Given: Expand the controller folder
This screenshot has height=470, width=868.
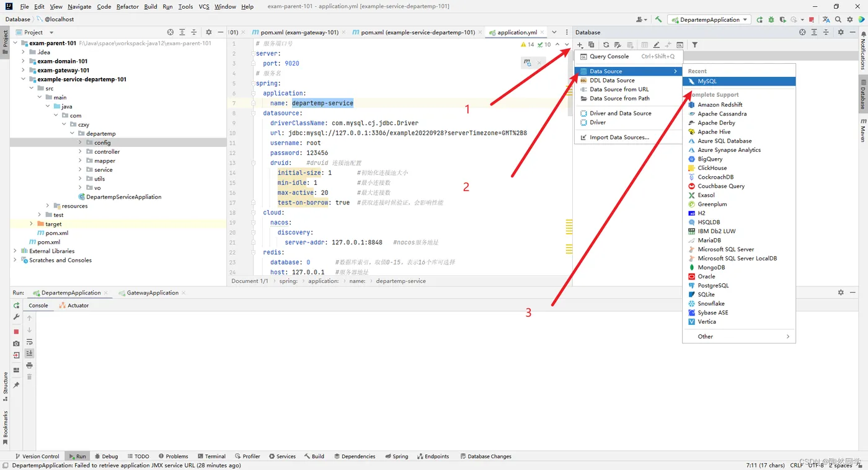Looking at the screenshot, I should (80, 151).
